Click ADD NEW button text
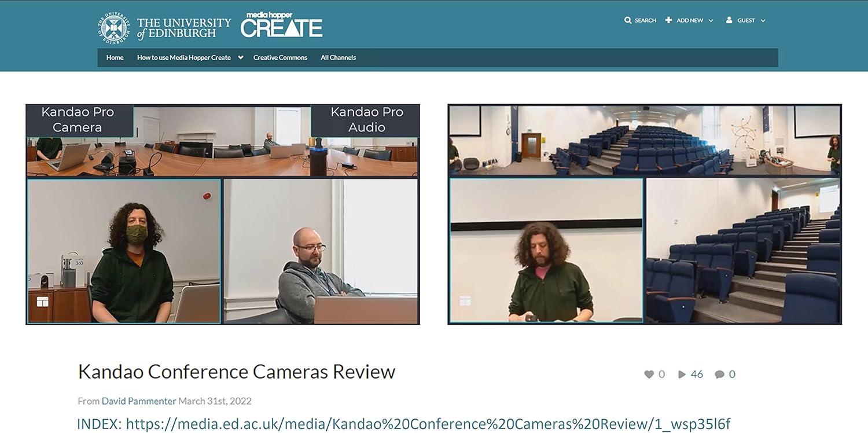The width and height of the screenshot is (868, 433). click(690, 20)
